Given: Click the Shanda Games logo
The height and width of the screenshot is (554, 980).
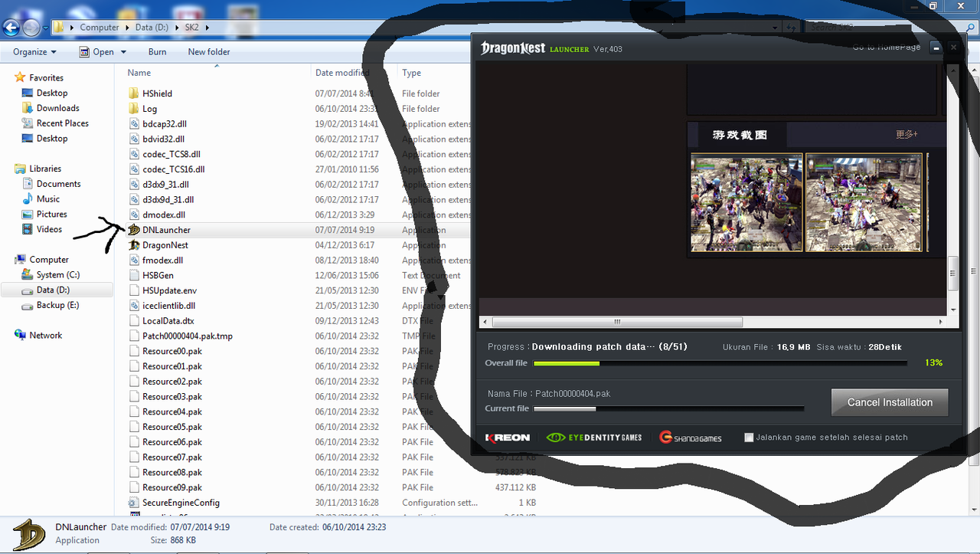Looking at the screenshot, I should [691, 438].
